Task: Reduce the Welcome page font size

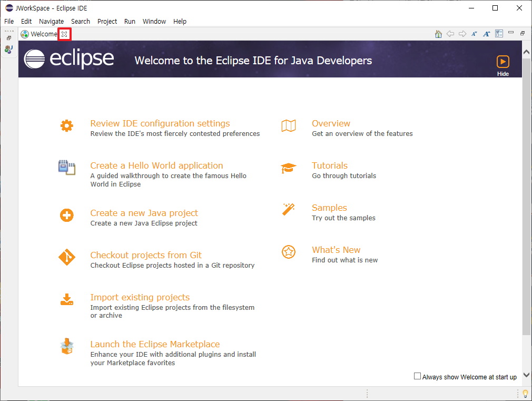Action: pyautogui.click(x=474, y=34)
